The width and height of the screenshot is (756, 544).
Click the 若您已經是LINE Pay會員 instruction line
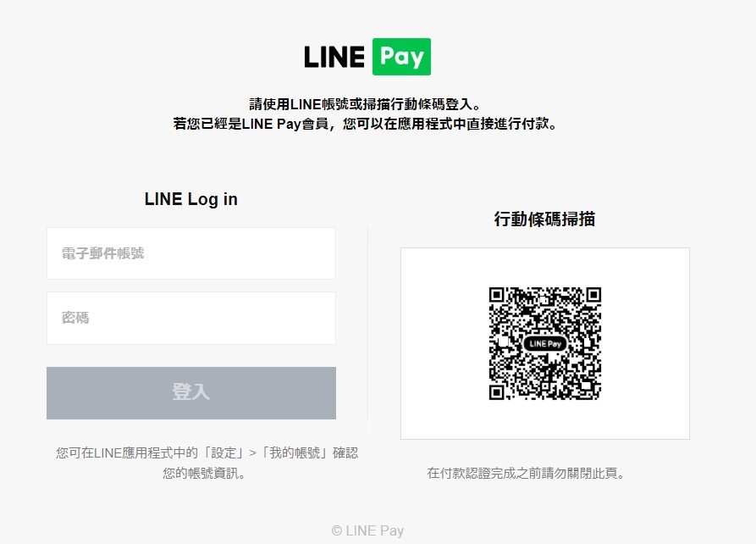365,124
